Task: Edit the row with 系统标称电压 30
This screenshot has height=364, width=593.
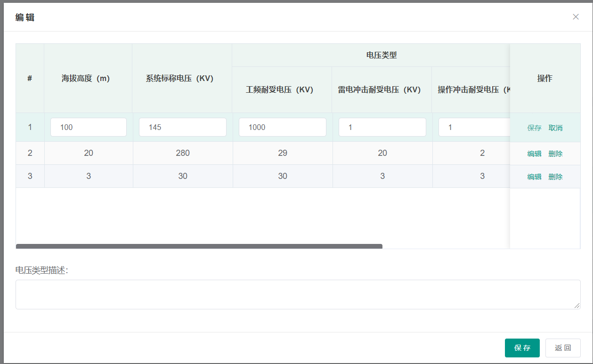Action: 534,176
